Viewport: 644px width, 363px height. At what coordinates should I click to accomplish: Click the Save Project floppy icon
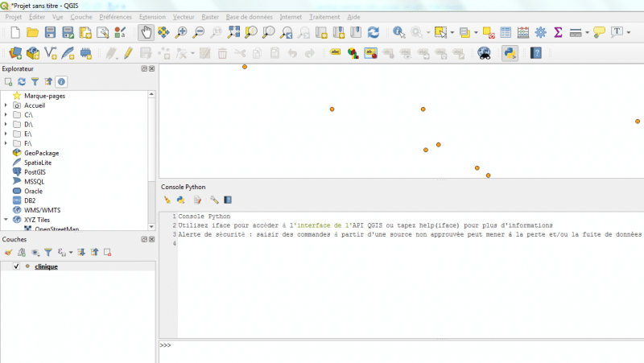click(x=50, y=32)
